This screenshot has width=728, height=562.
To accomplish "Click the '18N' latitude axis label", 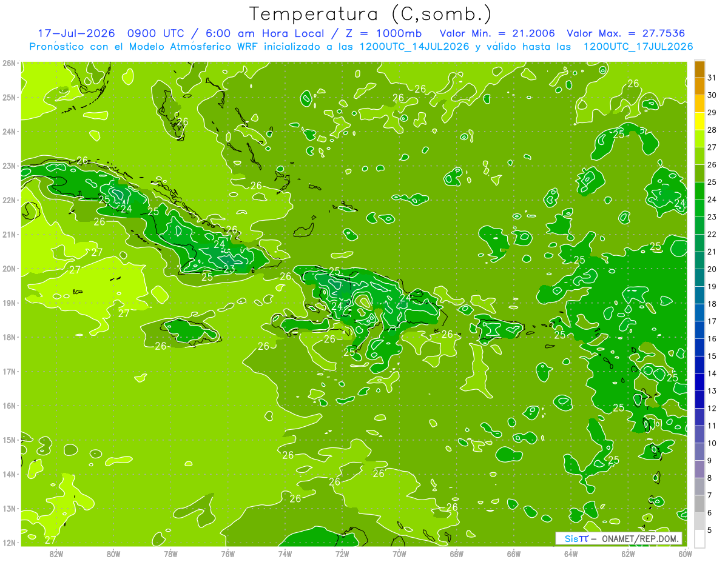I will point(9,337).
